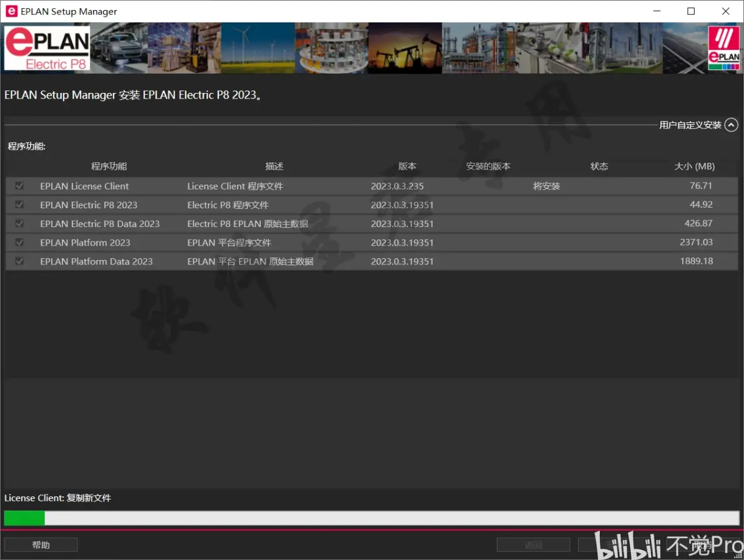Toggle the EPLAN License Client checkbox

(x=19, y=185)
